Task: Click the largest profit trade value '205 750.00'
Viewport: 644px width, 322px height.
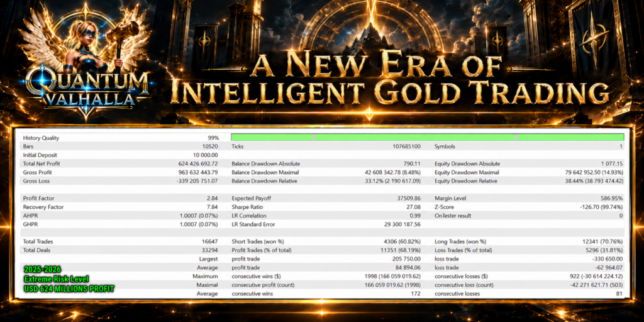Action: tap(407, 258)
